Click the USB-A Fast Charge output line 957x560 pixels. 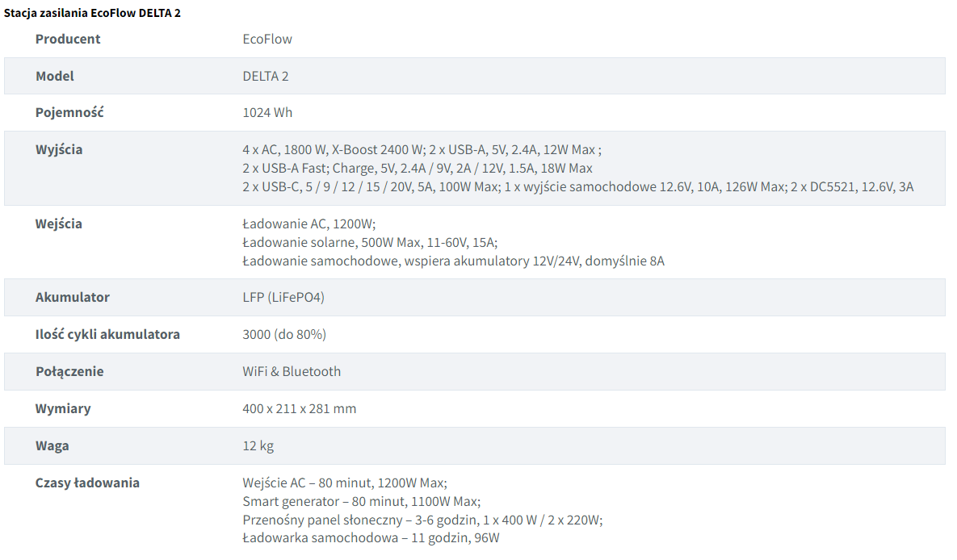pyautogui.click(x=418, y=169)
